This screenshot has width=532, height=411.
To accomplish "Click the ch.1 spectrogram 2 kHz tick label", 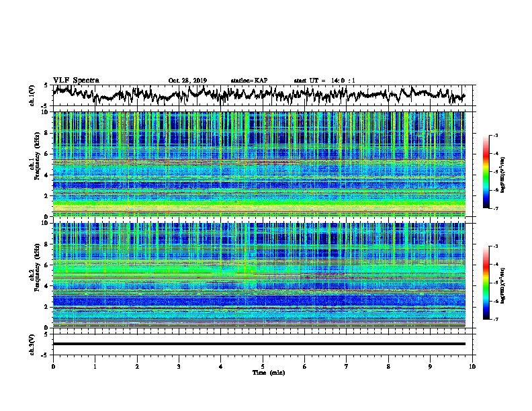I will (x=47, y=196).
